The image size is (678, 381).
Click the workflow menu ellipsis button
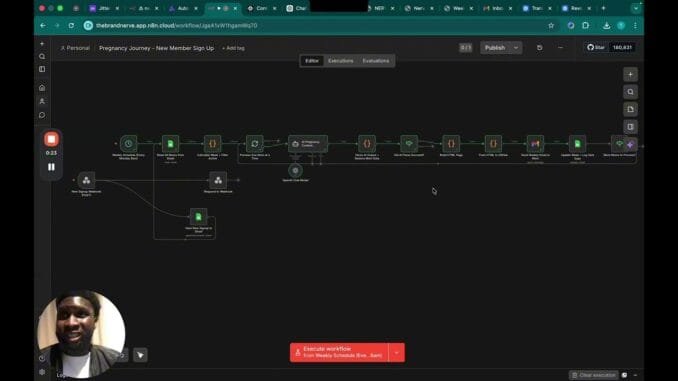click(x=560, y=48)
